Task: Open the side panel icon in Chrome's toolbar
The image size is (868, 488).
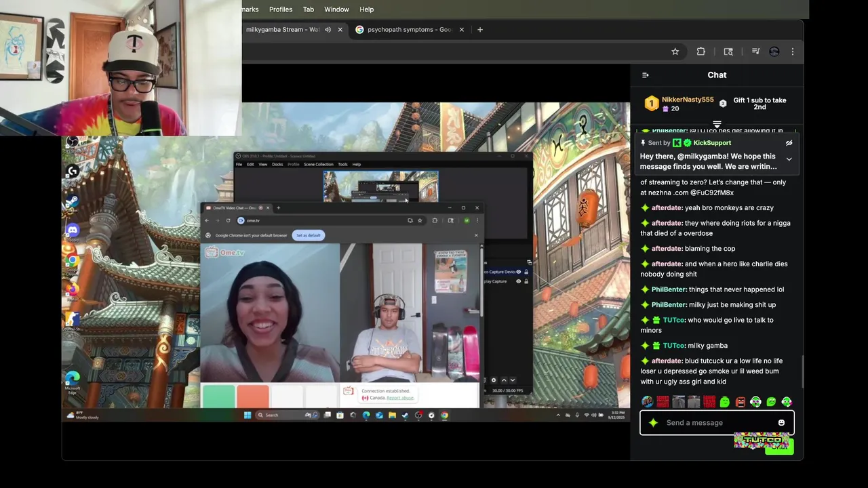Action: coord(728,52)
